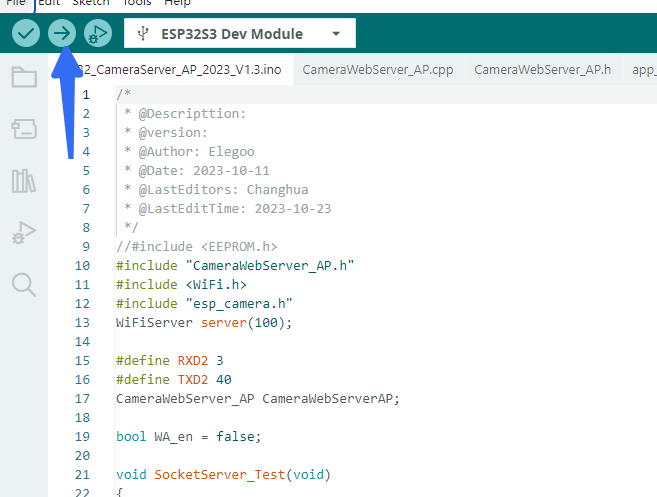Start Debugging from the toolbar play-bug button

pos(98,33)
